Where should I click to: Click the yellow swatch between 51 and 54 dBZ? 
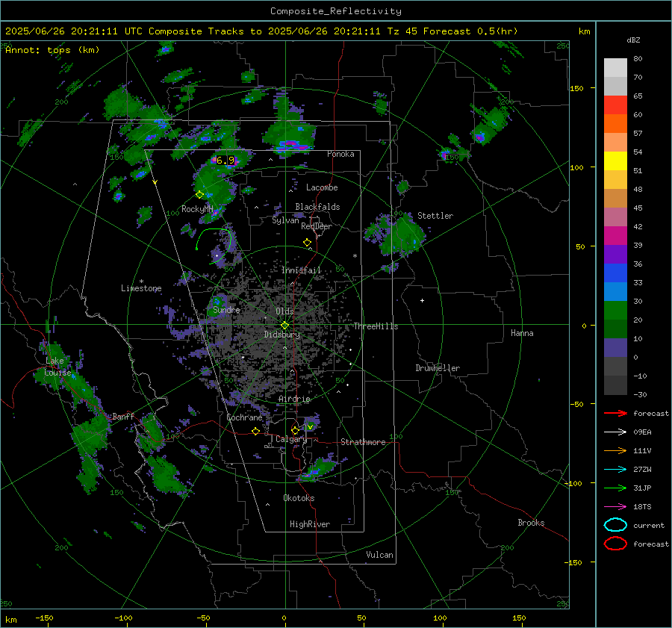[x=615, y=161]
